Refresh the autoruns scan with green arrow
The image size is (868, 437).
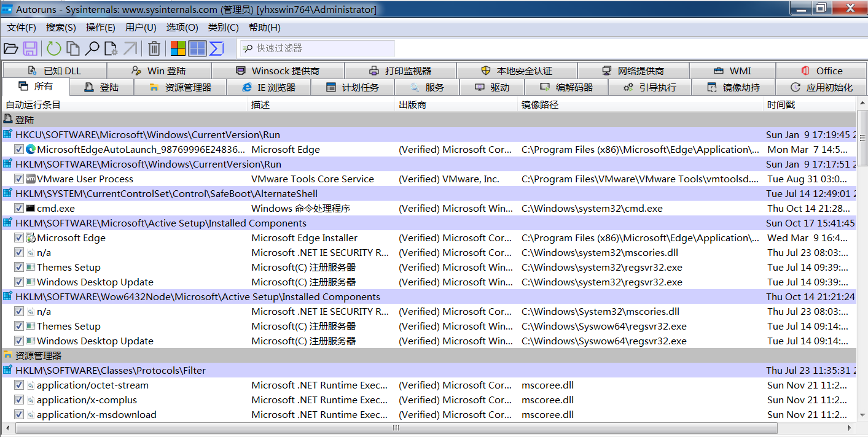[x=54, y=48]
